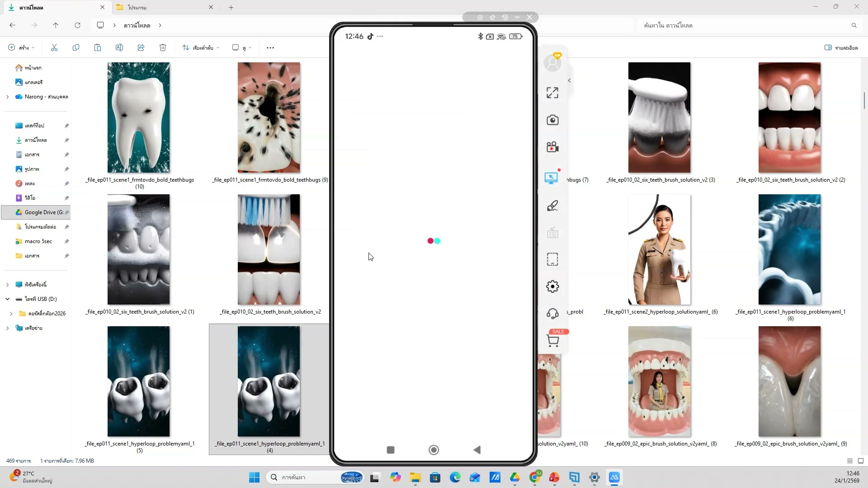
Task: Open the เรียงลำดับ sort dropdown
Action: click(200, 47)
